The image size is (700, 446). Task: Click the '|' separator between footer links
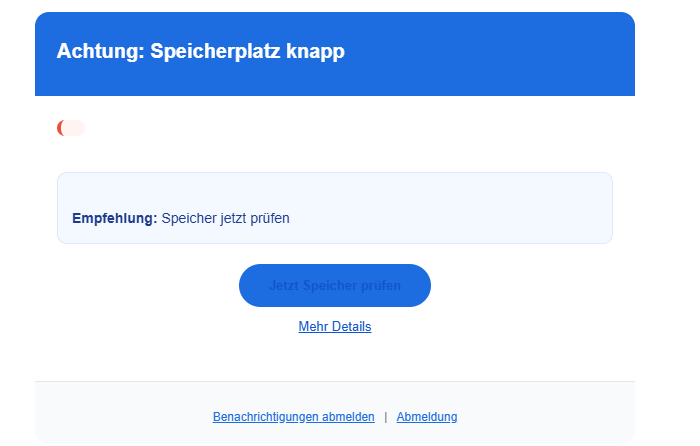click(386, 417)
